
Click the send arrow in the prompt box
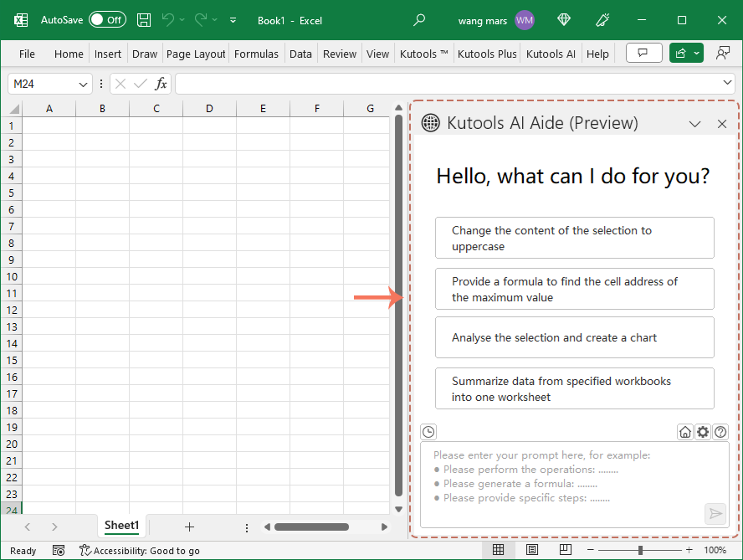715,514
